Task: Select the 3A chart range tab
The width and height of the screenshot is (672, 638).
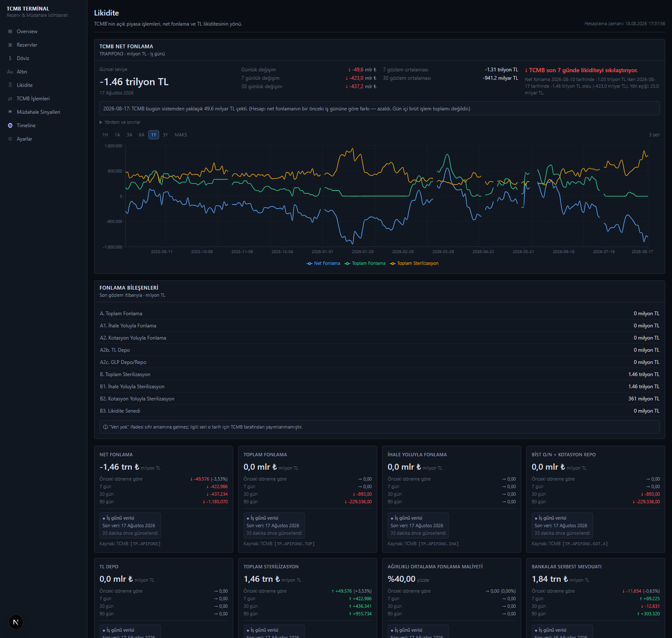Action: point(129,135)
